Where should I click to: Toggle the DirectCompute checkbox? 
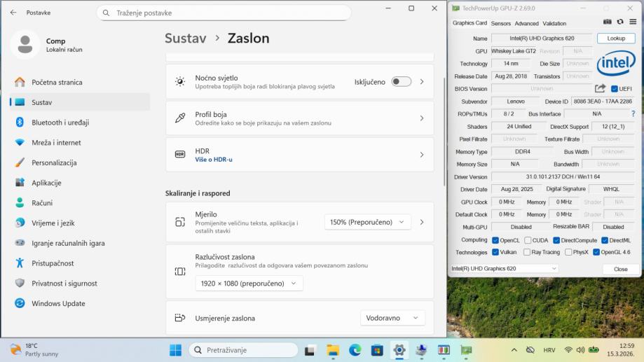point(556,240)
